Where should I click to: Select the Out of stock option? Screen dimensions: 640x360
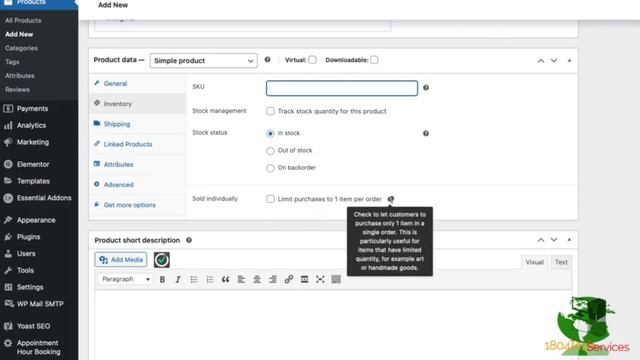coord(270,151)
